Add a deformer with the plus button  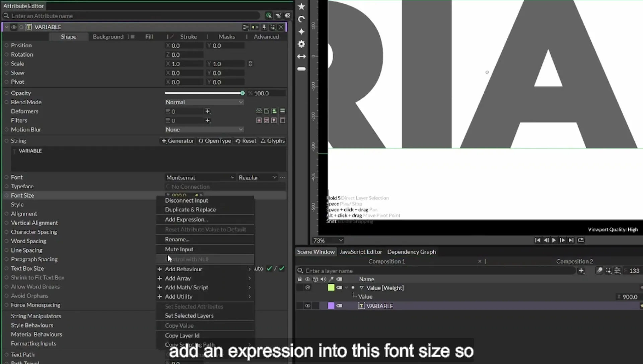[207, 111]
